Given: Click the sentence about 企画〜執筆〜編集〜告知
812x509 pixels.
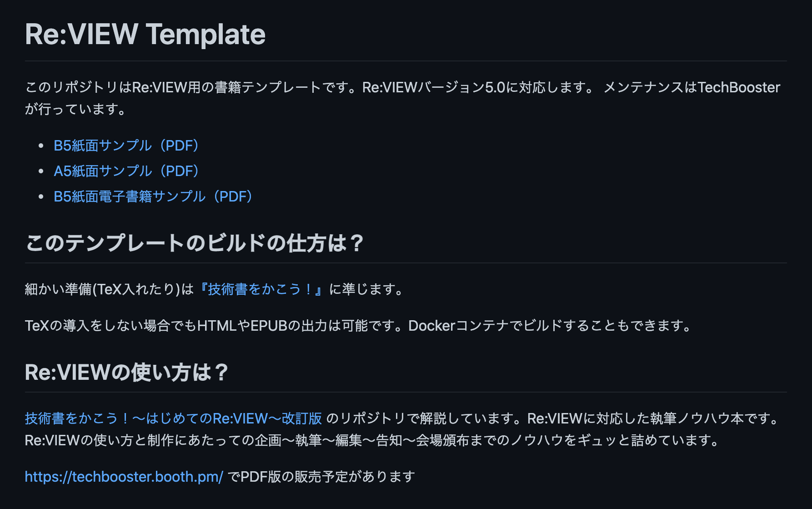Looking at the screenshot, I should [x=372, y=440].
